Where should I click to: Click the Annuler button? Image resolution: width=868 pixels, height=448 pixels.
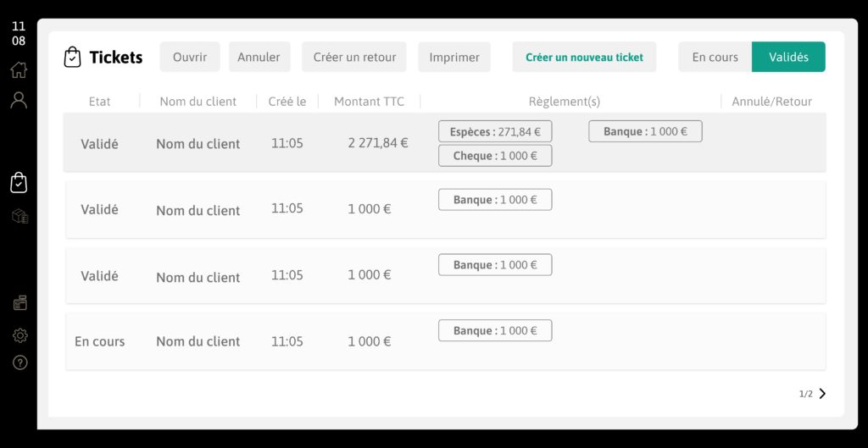point(259,57)
